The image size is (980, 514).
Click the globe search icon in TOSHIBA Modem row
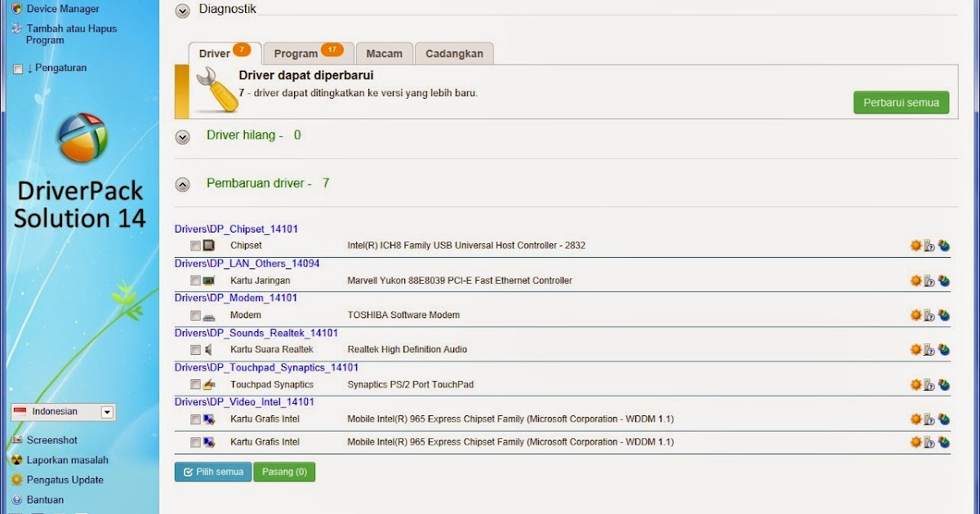click(x=944, y=316)
